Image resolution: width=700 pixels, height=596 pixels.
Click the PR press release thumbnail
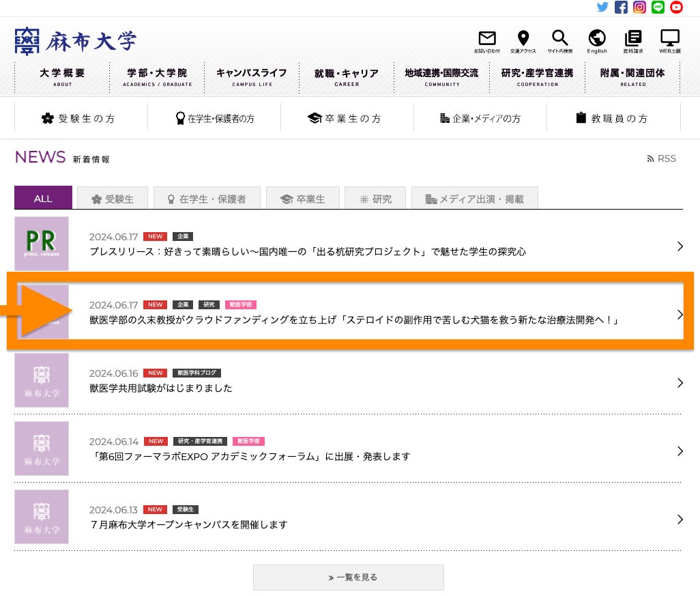tap(42, 244)
